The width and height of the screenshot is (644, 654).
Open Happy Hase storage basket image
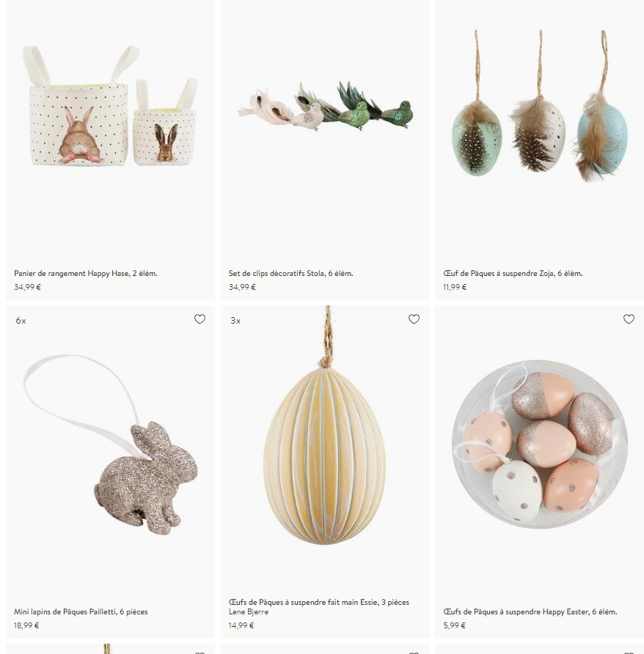pyautogui.click(x=110, y=106)
